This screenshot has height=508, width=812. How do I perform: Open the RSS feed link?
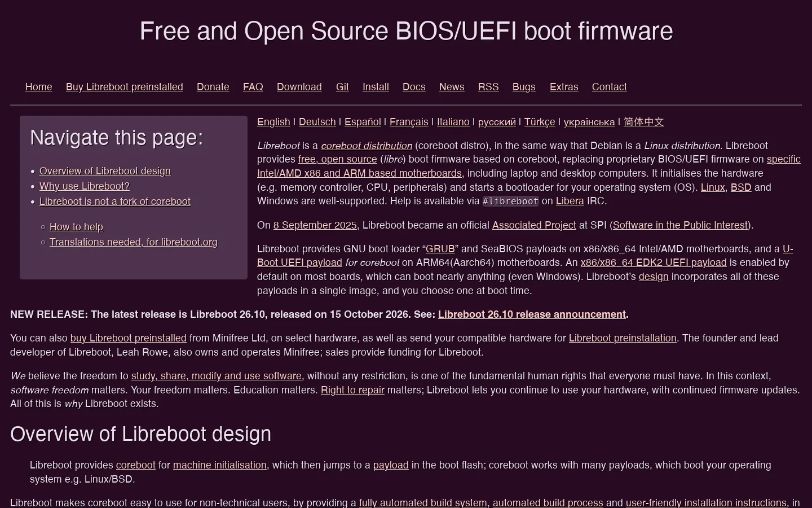pos(488,87)
